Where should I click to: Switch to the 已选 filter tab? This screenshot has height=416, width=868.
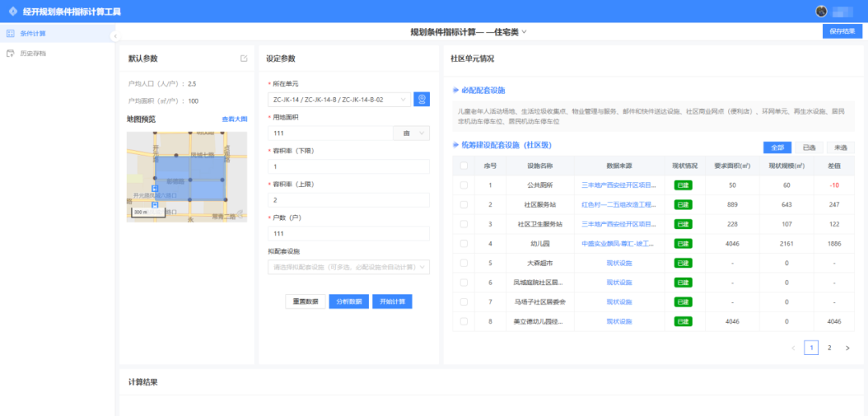click(809, 148)
